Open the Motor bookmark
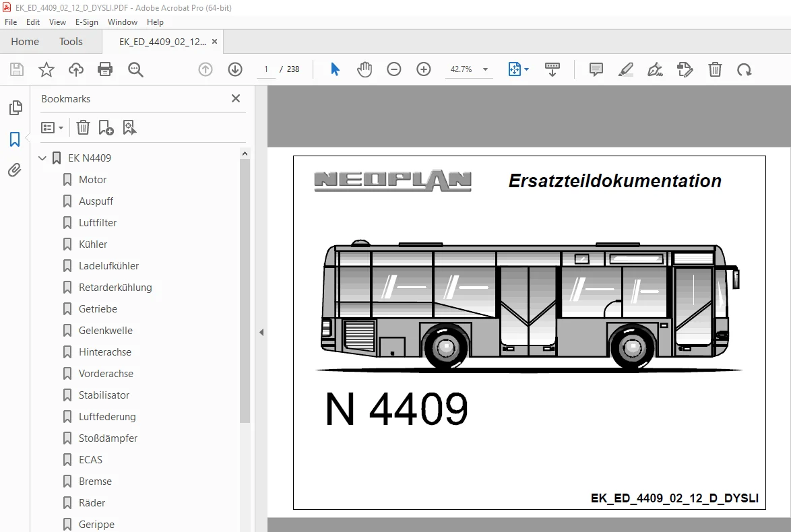The image size is (791, 532). [92, 180]
